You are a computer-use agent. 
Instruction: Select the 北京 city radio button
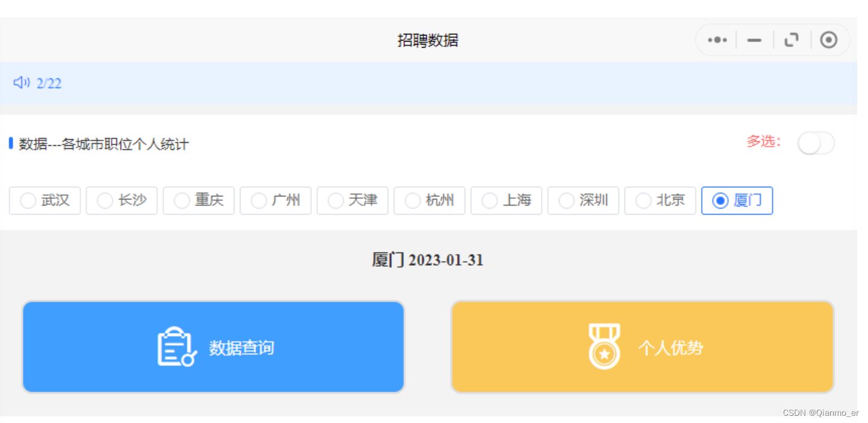coord(660,200)
